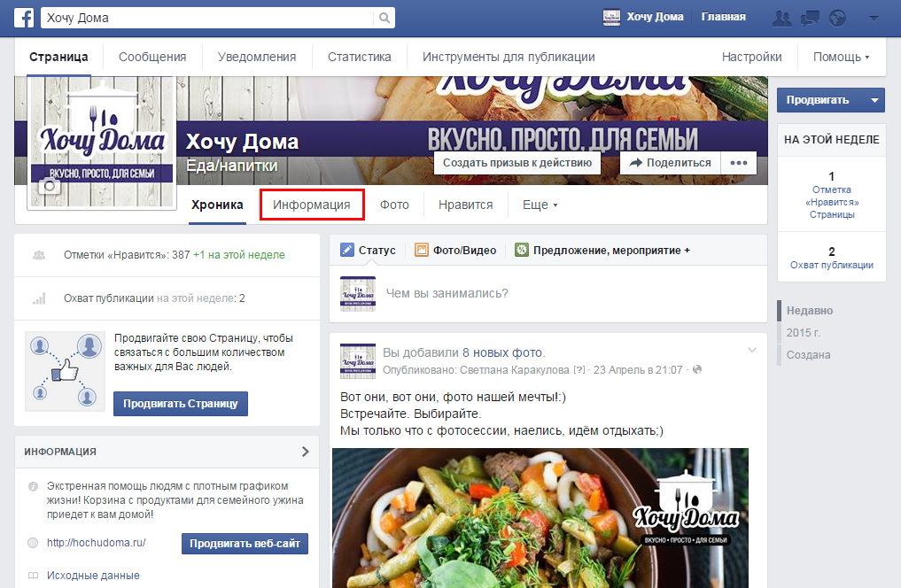901x588 pixels.
Task: Open notifications globe icon in top bar
Action: (x=838, y=19)
